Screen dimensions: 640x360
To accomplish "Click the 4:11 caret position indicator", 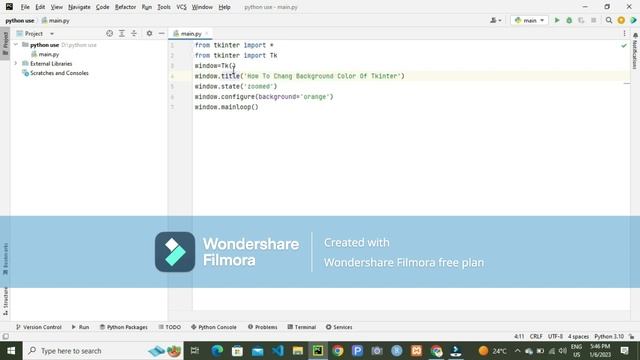I will 519,336.
